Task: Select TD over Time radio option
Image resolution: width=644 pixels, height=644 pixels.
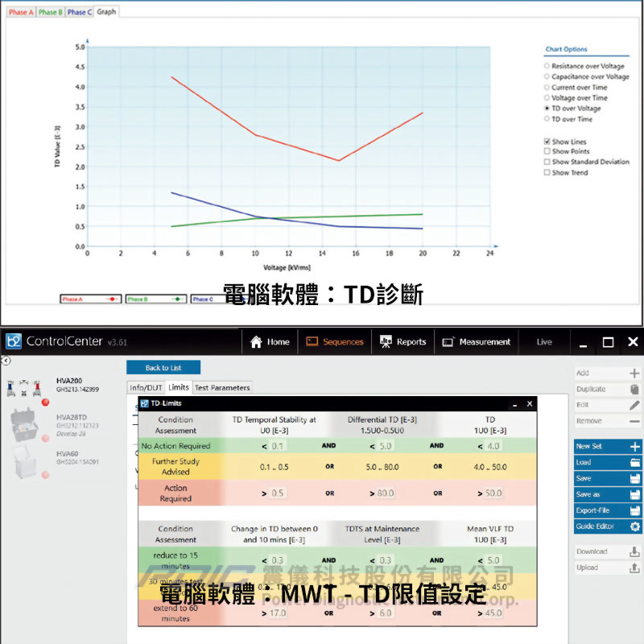Action: [547, 119]
